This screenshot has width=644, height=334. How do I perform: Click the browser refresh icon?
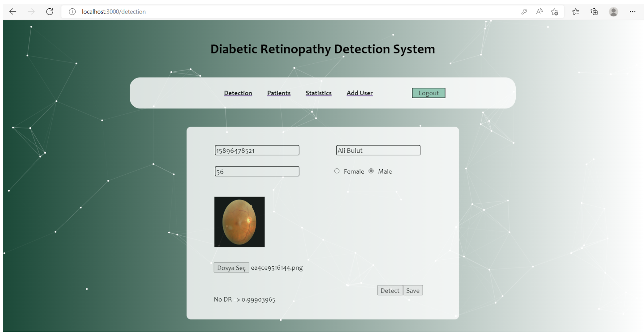(x=50, y=11)
